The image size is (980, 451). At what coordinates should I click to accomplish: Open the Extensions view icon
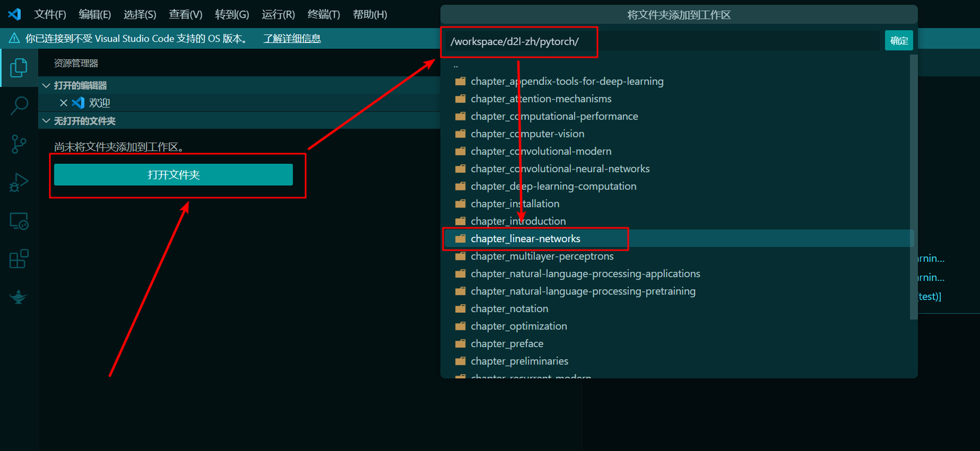coord(18,258)
